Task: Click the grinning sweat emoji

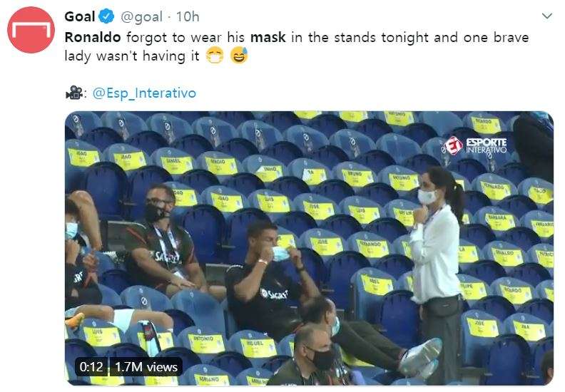Action: tap(238, 57)
